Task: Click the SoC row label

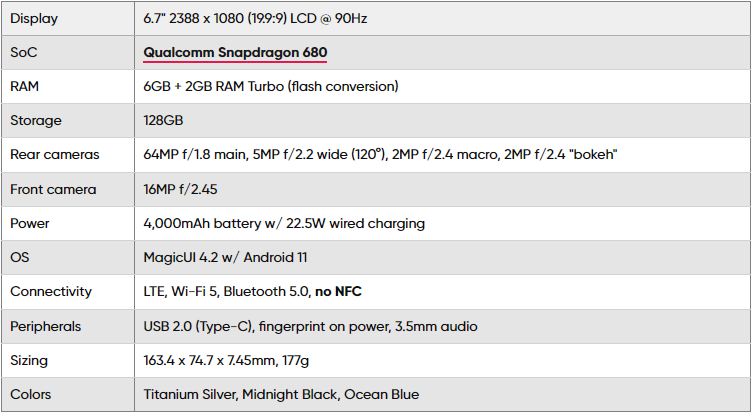Action: pos(24,52)
